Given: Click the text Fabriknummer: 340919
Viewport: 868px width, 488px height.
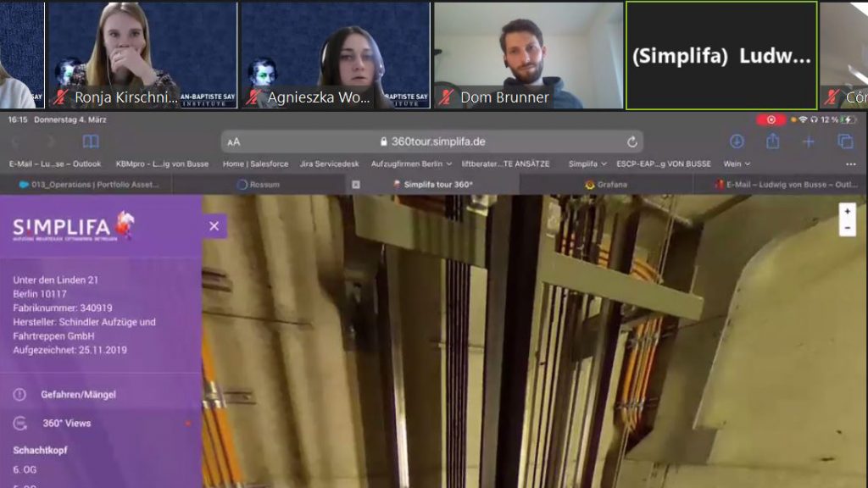Looking at the screenshot, I should pyautogui.click(x=63, y=308).
